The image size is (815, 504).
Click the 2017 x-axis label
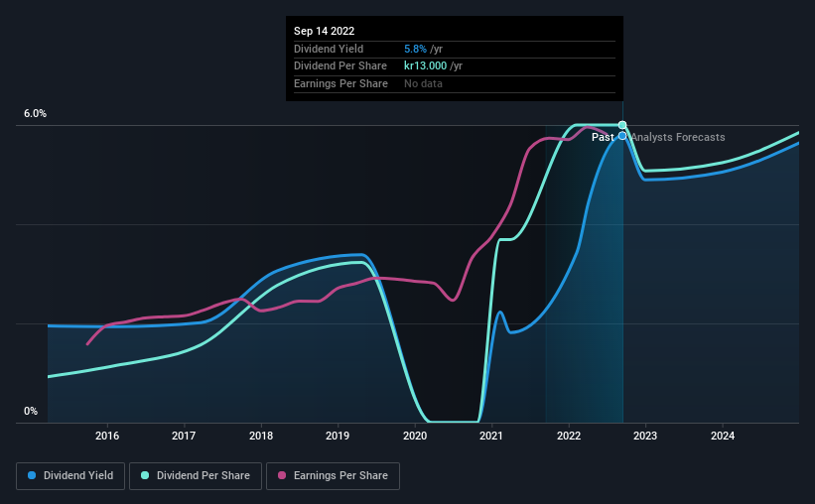pyautogui.click(x=184, y=436)
